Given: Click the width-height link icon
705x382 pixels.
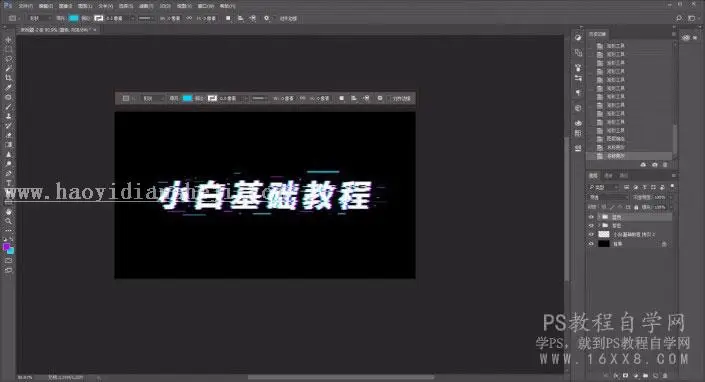Looking at the screenshot, I should pos(189,18).
